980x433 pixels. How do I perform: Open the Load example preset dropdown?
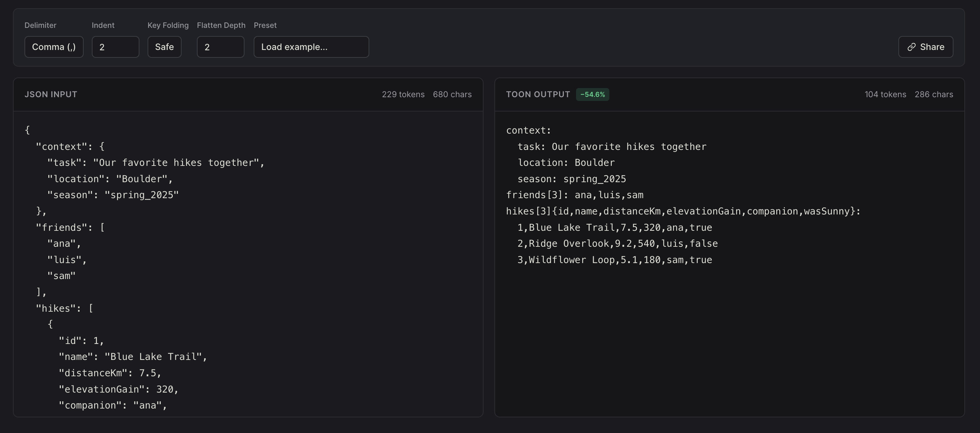(311, 47)
